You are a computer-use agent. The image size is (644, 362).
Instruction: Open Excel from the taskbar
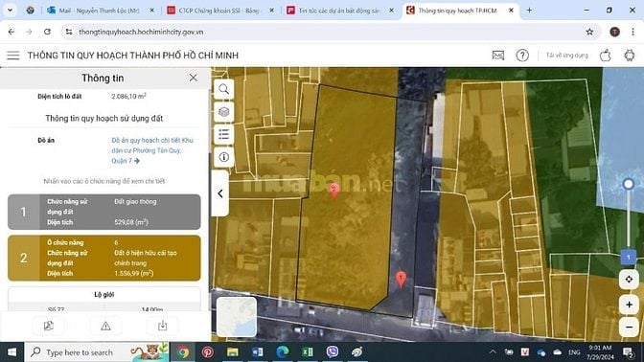[308, 352]
